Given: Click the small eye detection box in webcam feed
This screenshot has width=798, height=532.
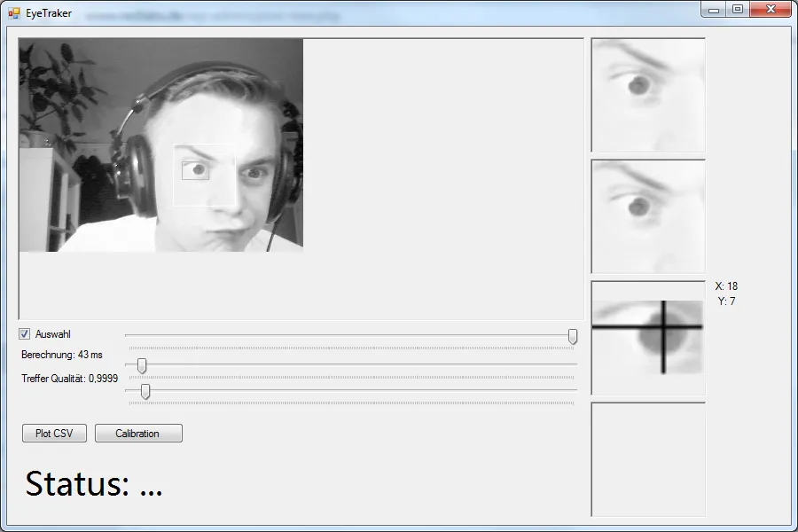Looking at the screenshot, I should pyautogui.click(x=195, y=170).
